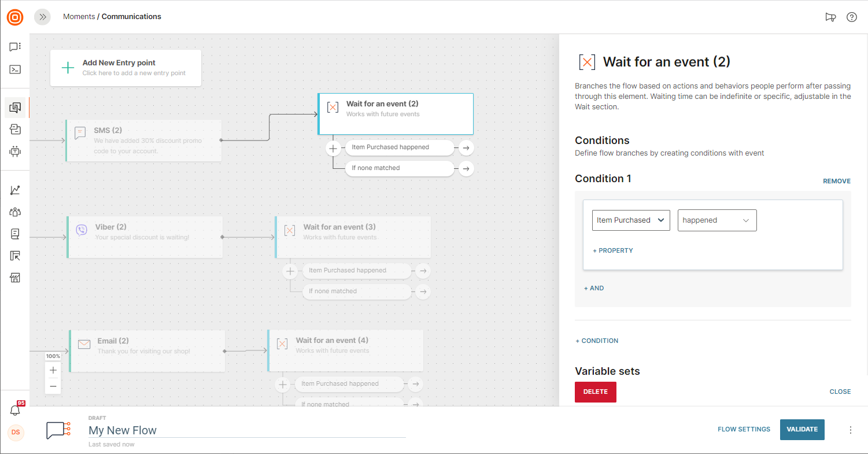Click the help question mark icon

852,17
